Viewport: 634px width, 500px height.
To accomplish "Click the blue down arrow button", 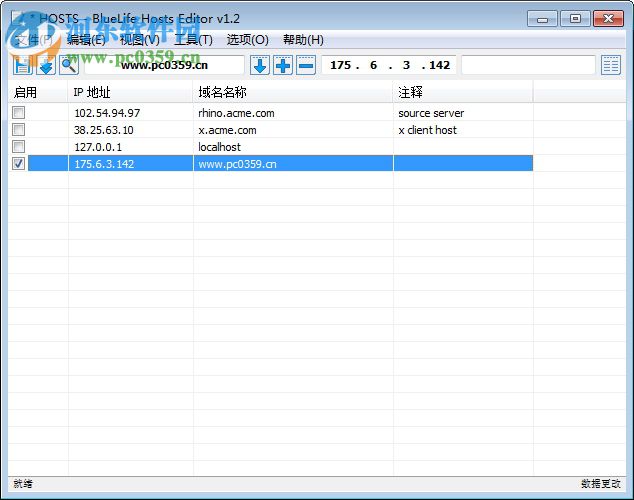I will tap(260, 65).
